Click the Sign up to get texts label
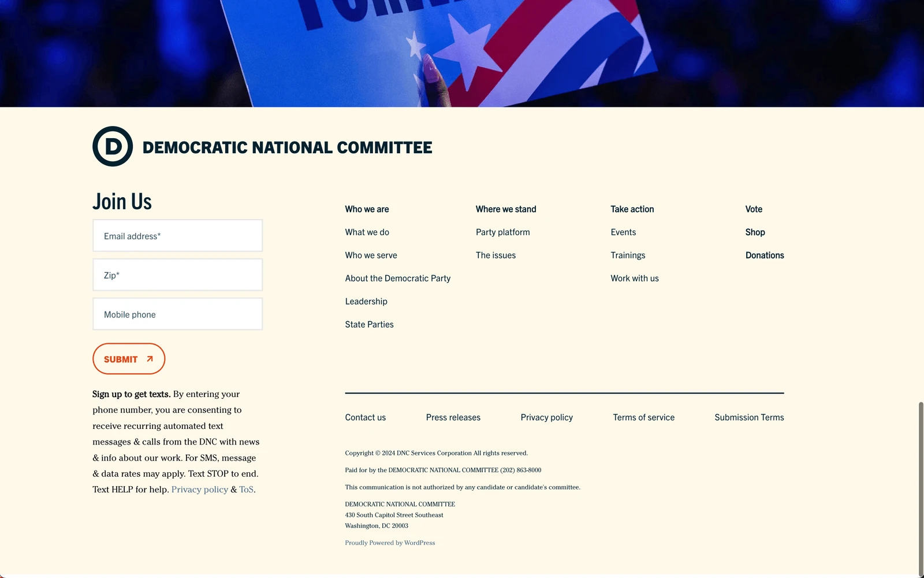 (132, 394)
